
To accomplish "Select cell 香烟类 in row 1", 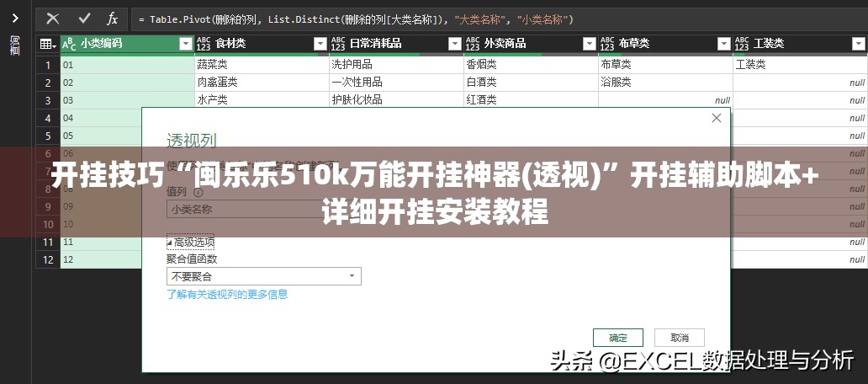I will pyautogui.click(x=531, y=65).
